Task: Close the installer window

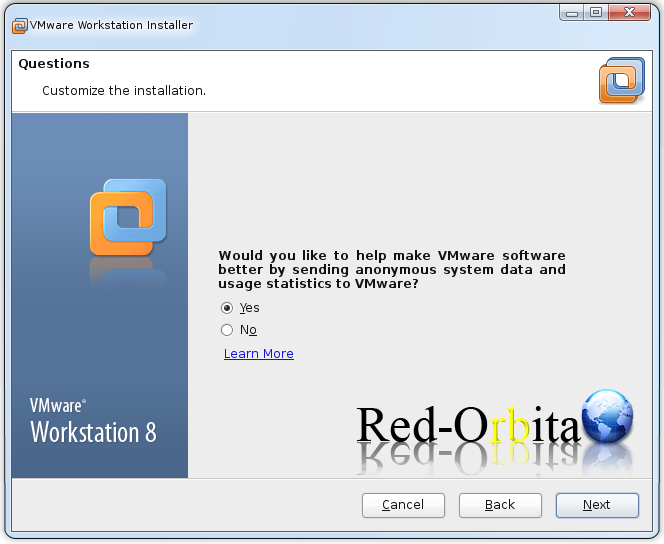Action: 629,13
